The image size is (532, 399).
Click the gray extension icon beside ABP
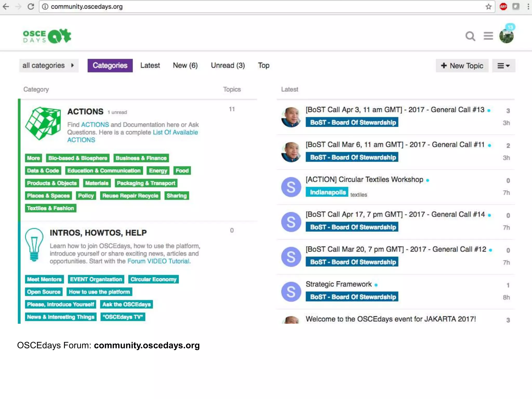point(516,6)
